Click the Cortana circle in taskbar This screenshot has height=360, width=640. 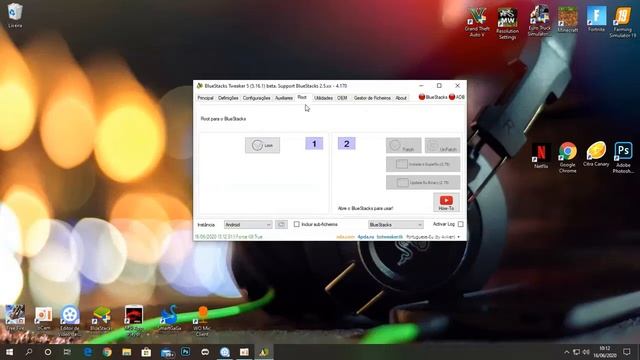48,352
